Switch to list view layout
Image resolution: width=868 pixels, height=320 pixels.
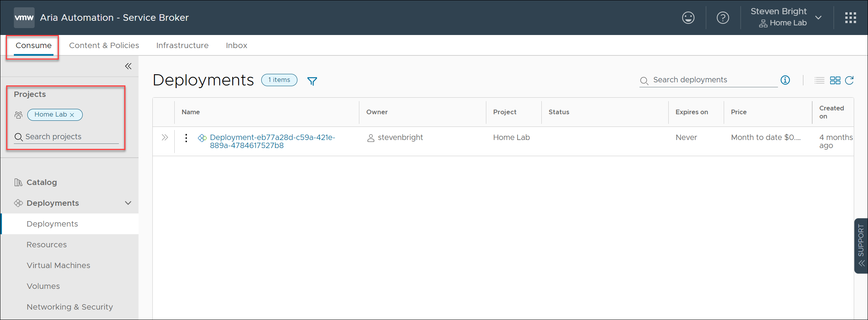820,80
